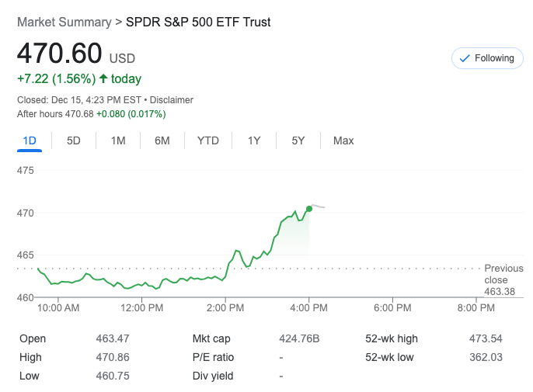Show the 1M price chart
Viewport: 533px width, 392px height.
(118, 140)
